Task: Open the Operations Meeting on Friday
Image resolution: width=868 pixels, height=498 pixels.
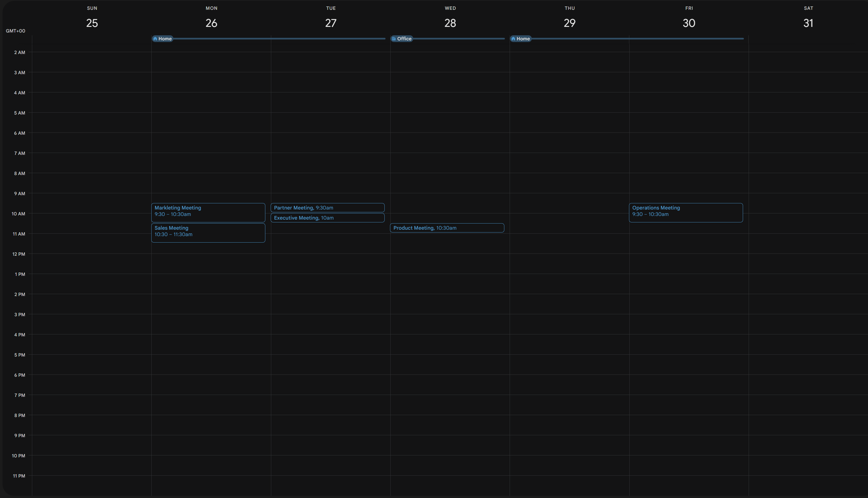Action: tap(685, 212)
